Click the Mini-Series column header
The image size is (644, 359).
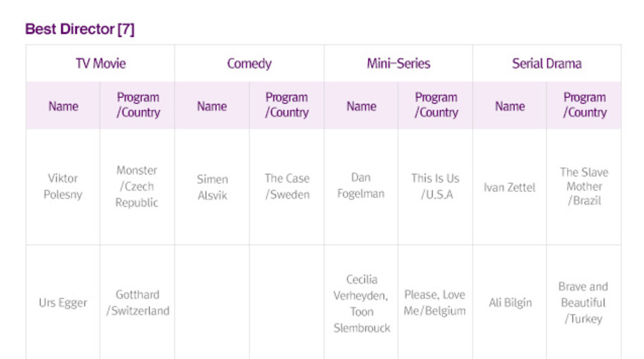point(398,64)
